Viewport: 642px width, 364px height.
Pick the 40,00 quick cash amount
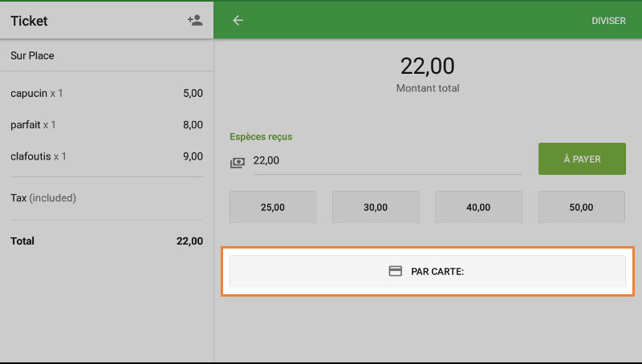pos(478,207)
